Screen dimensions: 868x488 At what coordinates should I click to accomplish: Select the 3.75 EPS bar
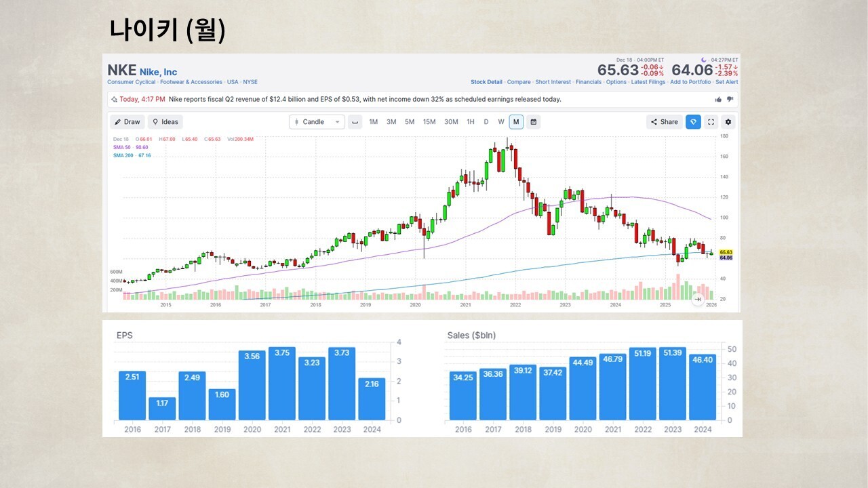tap(281, 384)
